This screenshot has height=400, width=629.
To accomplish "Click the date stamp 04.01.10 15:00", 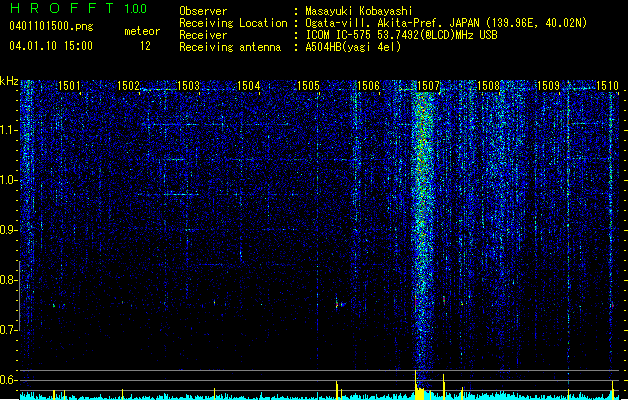I will point(51,46).
